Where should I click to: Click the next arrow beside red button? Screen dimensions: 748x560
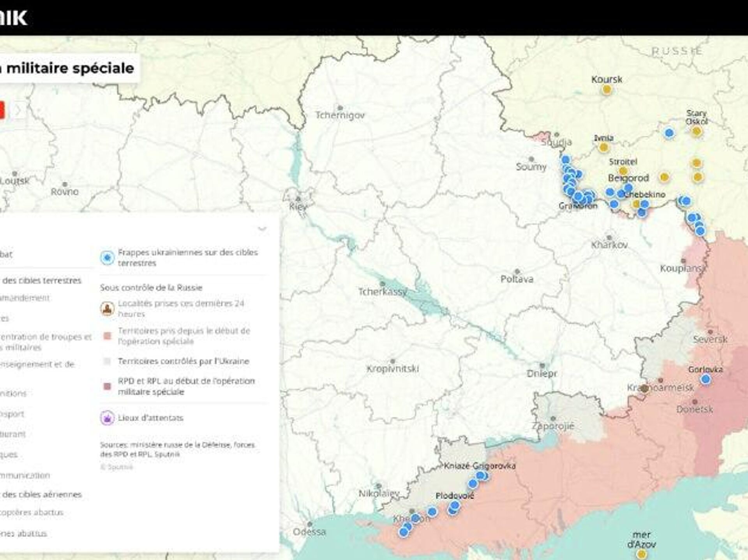(x=18, y=111)
